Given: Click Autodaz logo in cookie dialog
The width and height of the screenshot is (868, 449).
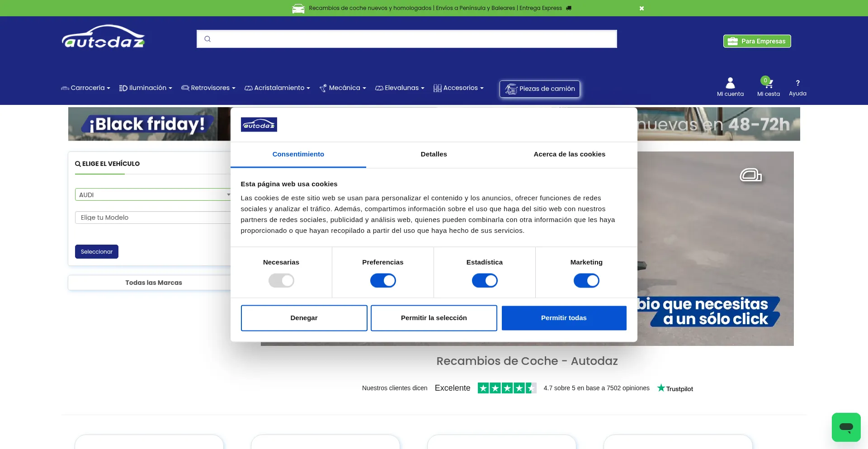Looking at the screenshot, I should click(x=259, y=125).
